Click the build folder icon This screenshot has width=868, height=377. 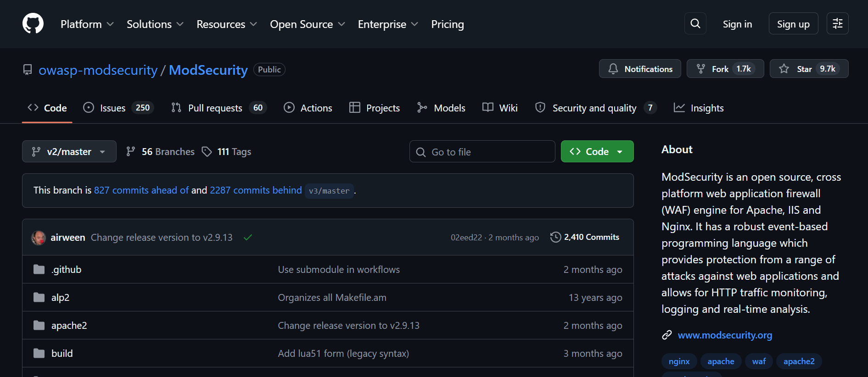click(39, 353)
